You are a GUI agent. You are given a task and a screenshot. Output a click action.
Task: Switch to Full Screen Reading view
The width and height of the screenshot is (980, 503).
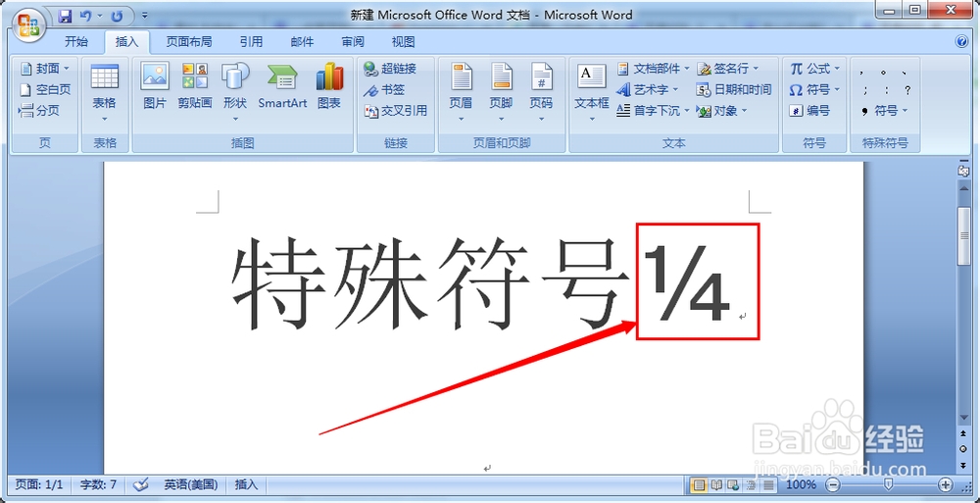[717, 484]
